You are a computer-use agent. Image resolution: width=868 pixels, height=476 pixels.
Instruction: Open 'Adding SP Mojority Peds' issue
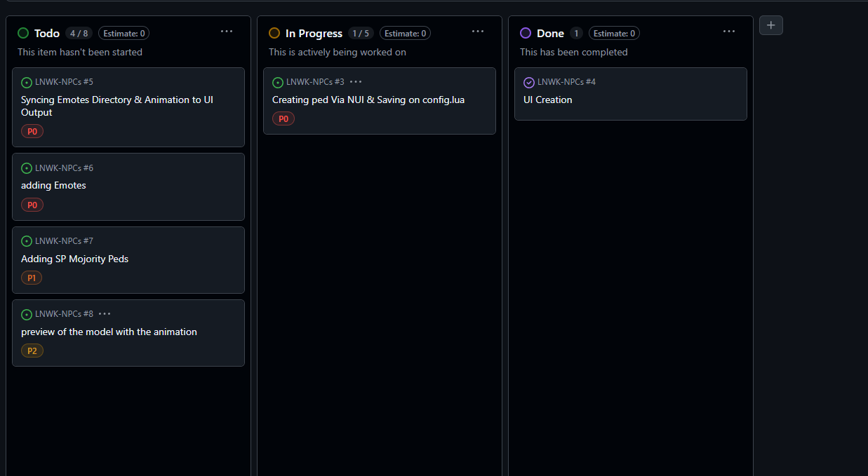pos(74,259)
